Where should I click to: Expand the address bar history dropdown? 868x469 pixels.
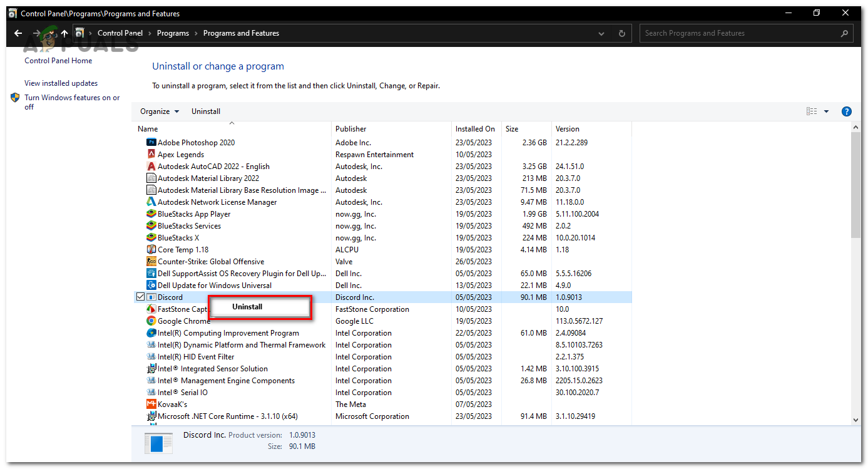tap(601, 33)
